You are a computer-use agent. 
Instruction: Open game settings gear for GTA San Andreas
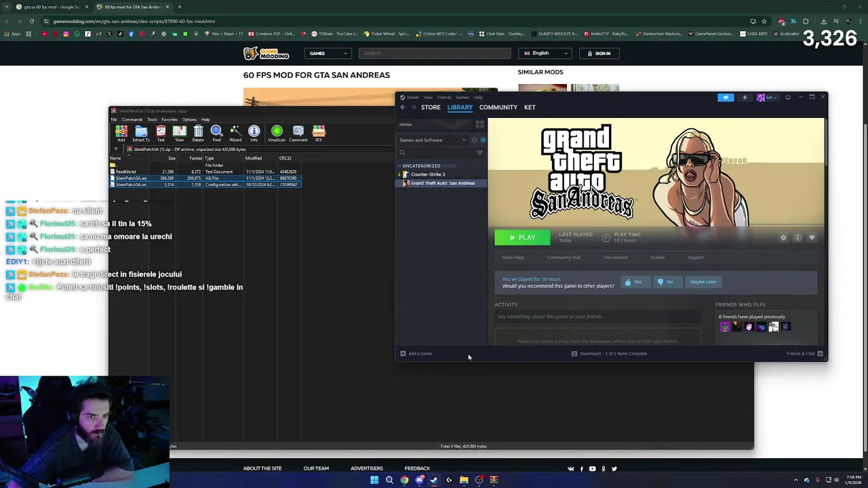pos(783,238)
